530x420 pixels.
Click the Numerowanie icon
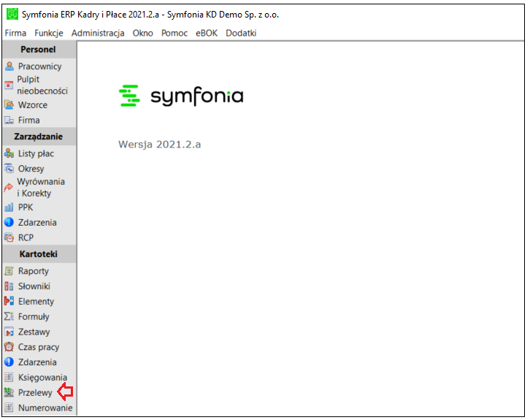(x=9, y=408)
